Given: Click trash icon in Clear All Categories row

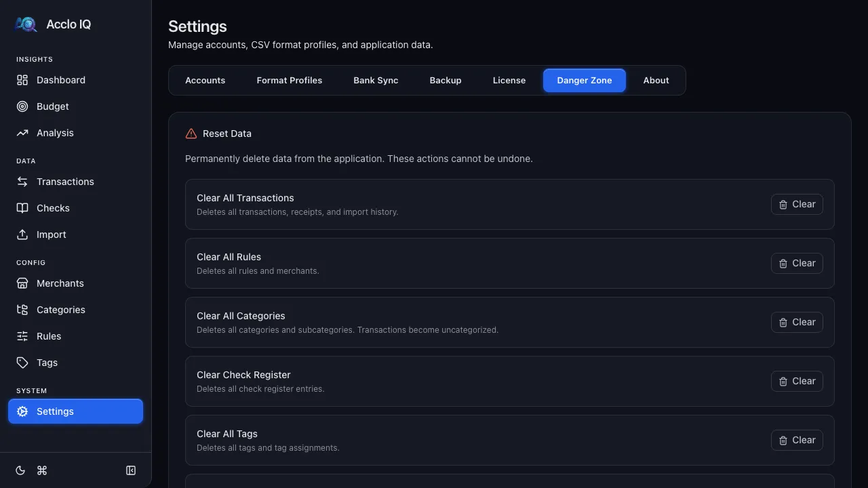Looking at the screenshot, I should click(783, 323).
